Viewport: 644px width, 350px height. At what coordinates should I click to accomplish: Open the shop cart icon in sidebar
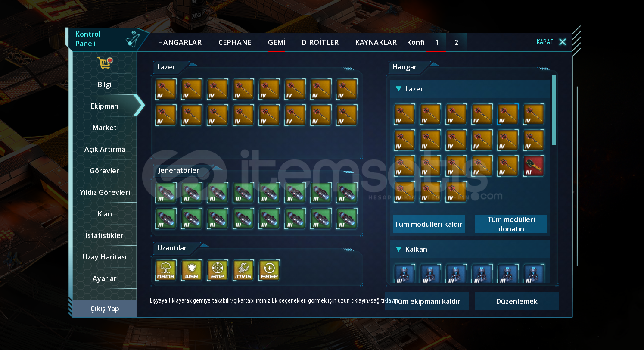[105, 63]
